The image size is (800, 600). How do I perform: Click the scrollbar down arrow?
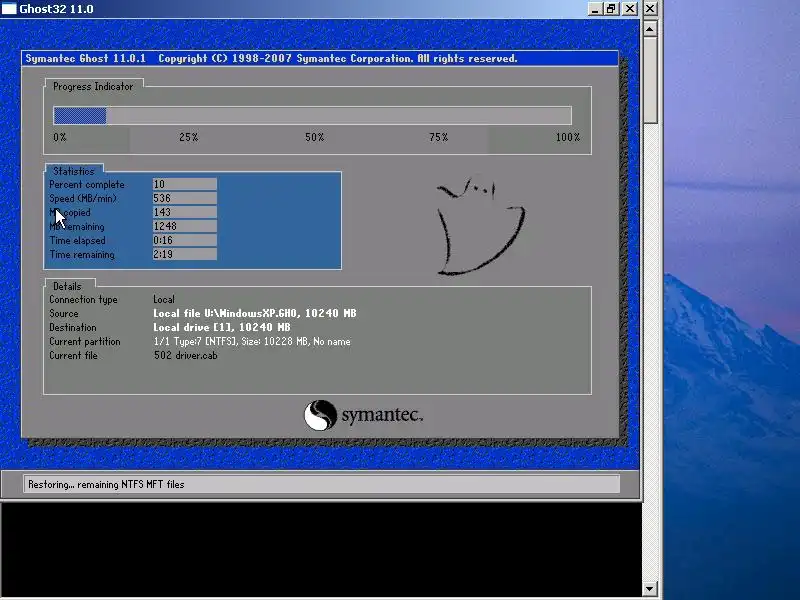[649, 589]
